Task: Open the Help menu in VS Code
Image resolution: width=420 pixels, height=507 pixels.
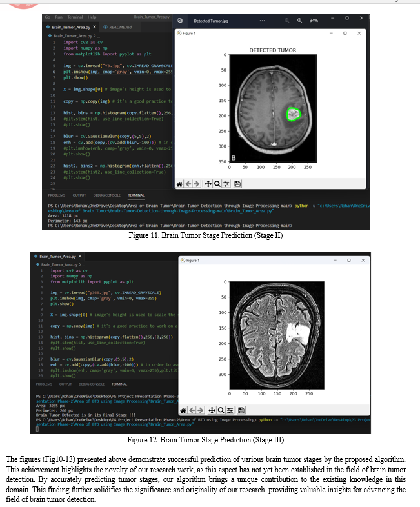Action: (x=92, y=17)
